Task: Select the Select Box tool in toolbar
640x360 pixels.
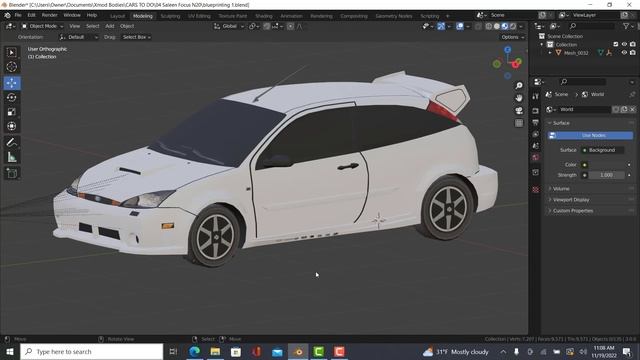Action: coord(12,52)
